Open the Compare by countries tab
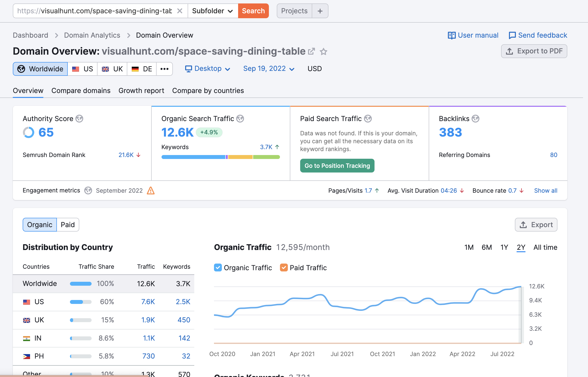Image resolution: width=588 pixels, height=377 pixels. (x=208, y=91)
